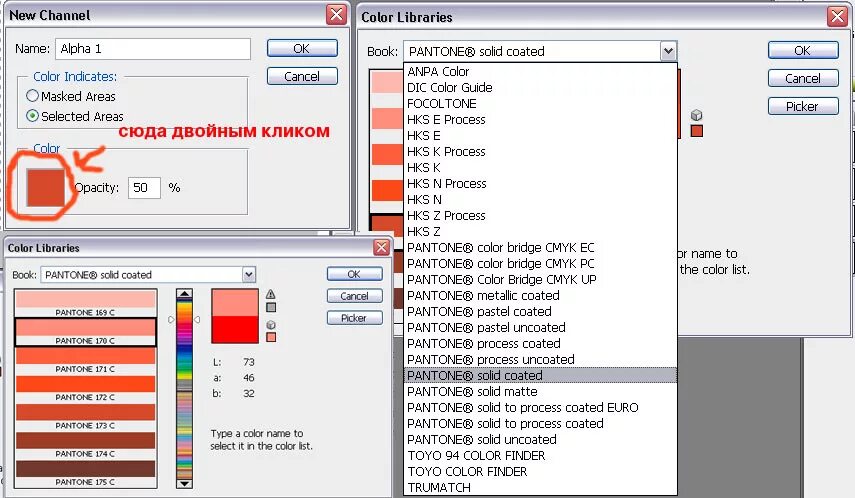The image size is (855, 498).
Task: Collapse the Book dropdown arrow in the large Color Libraries dialog
Action: [x=668, y=51]
